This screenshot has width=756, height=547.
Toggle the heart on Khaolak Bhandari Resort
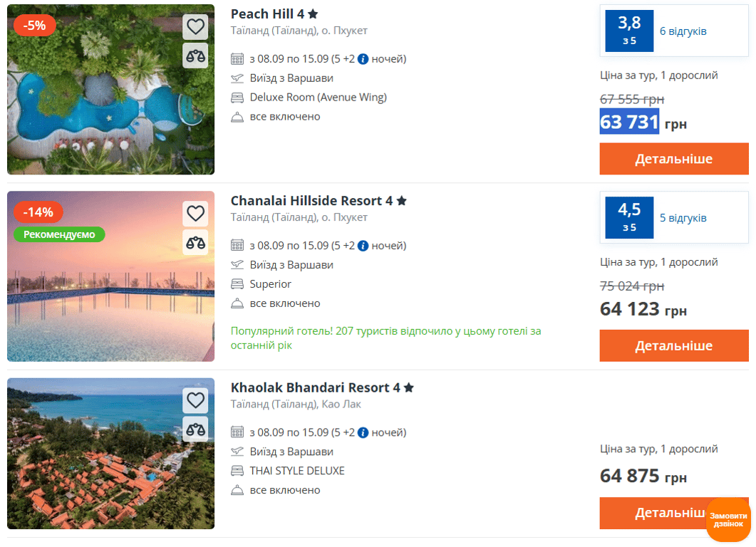195,400
